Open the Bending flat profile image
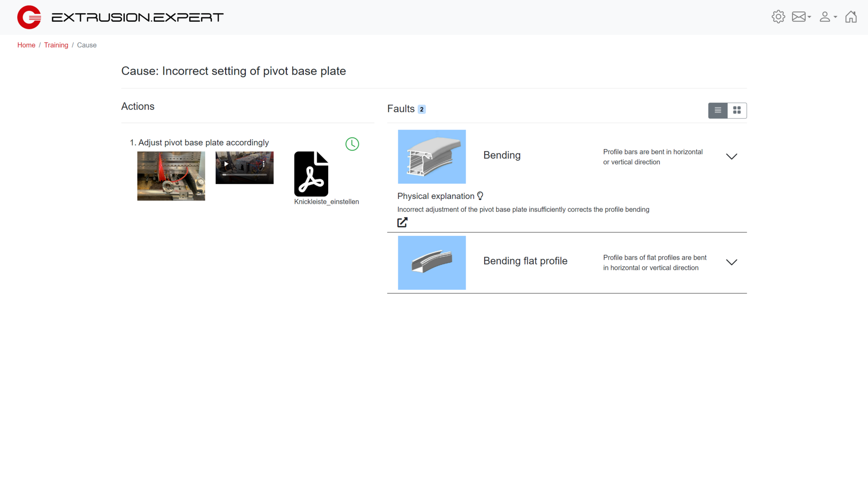The height and width of the screenshot is (488, 868). coord(432,263)
